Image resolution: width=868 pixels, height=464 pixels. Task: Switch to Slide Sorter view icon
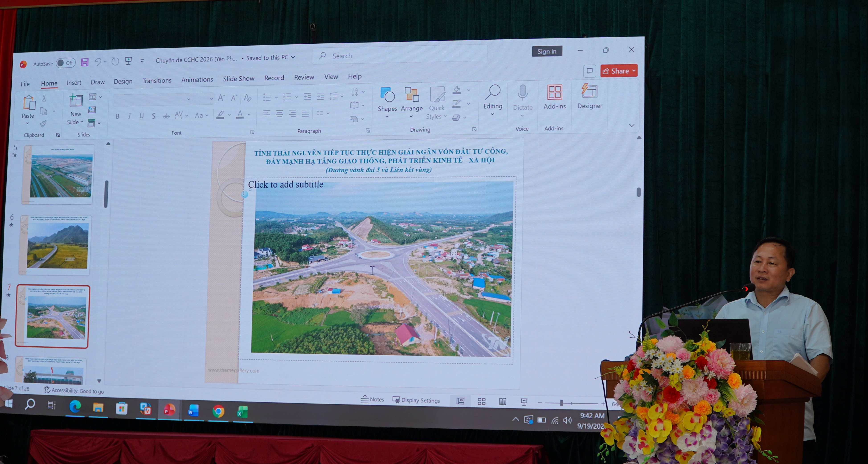click(481, 401)
